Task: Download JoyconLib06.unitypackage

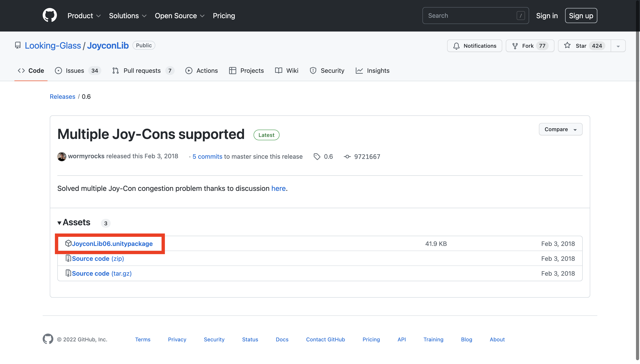Action: coord(112,243)
